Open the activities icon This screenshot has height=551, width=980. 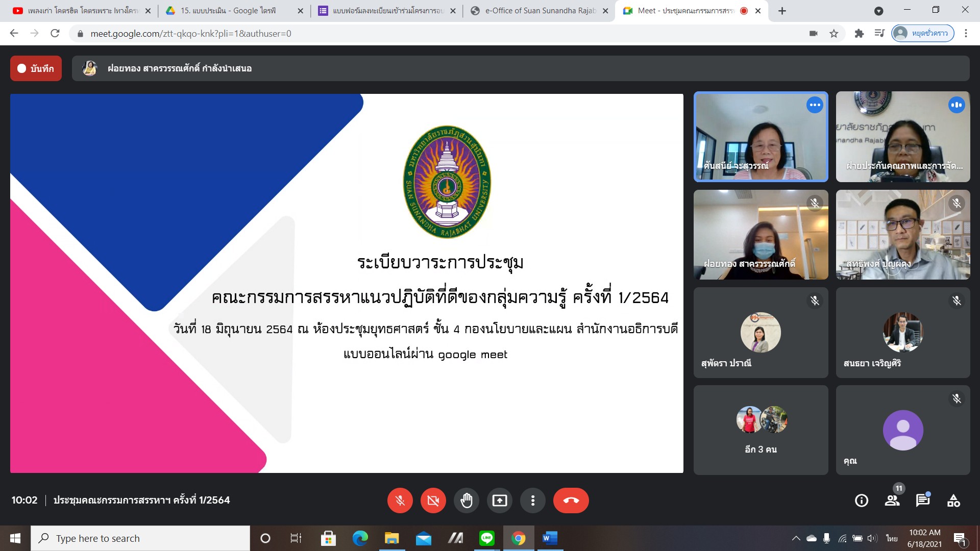(953, 500)
